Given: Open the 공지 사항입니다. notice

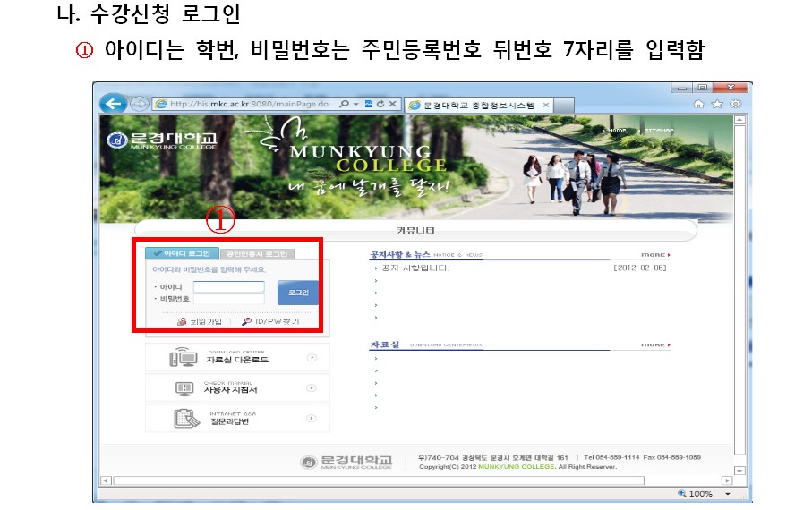Looking at the screenshot, I should 415,268.
